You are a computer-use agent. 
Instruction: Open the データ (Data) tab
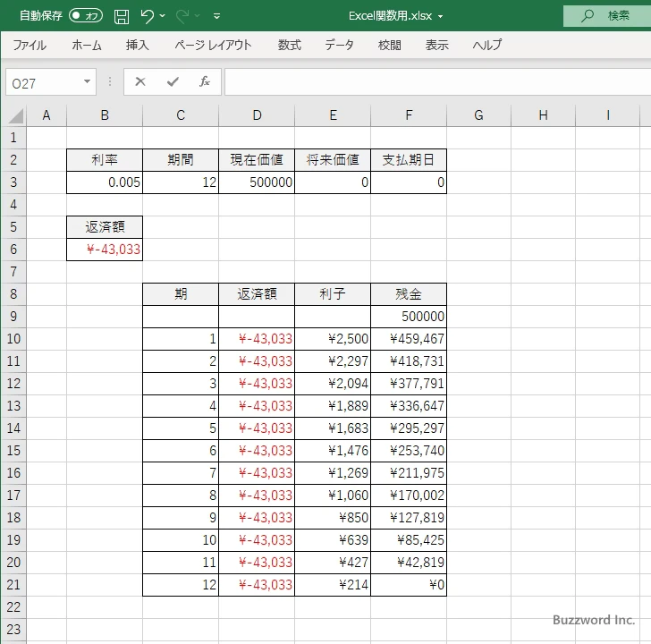tap(339, 45)
